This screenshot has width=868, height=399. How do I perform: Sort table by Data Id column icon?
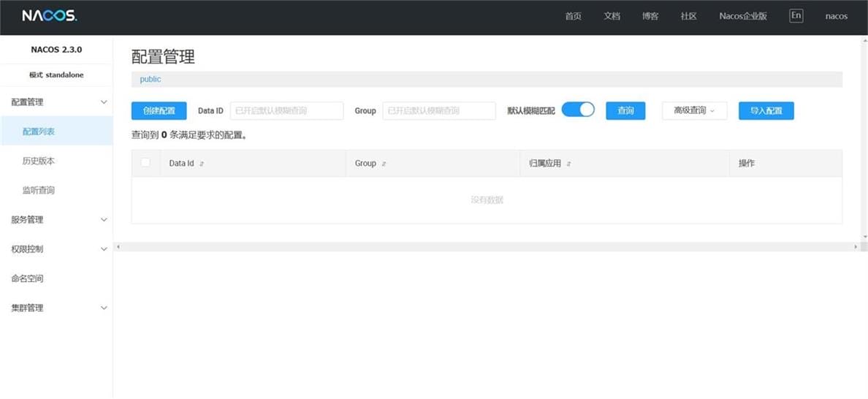202,164
